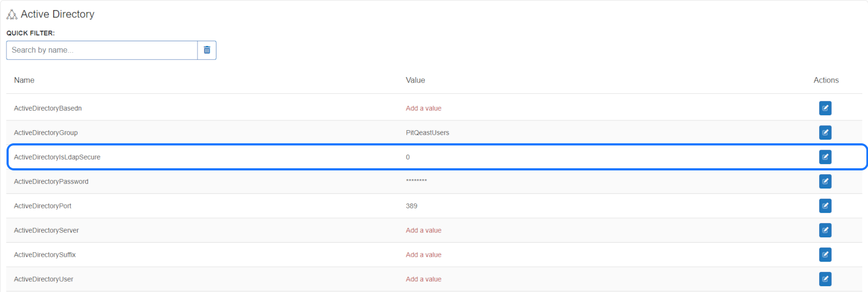Select the ActiveDirectoryIsLdapSecure row name
Viewport: 868px width, 292px height.
tap(57, 157)
